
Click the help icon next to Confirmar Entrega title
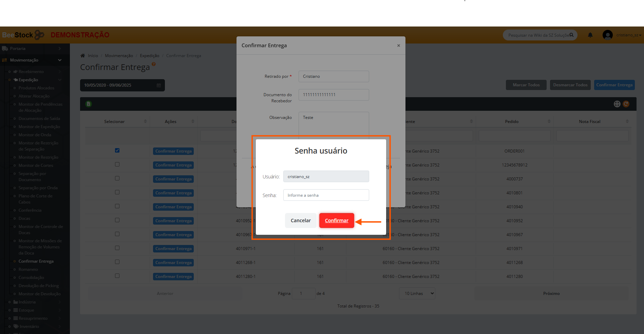point(154,64)
